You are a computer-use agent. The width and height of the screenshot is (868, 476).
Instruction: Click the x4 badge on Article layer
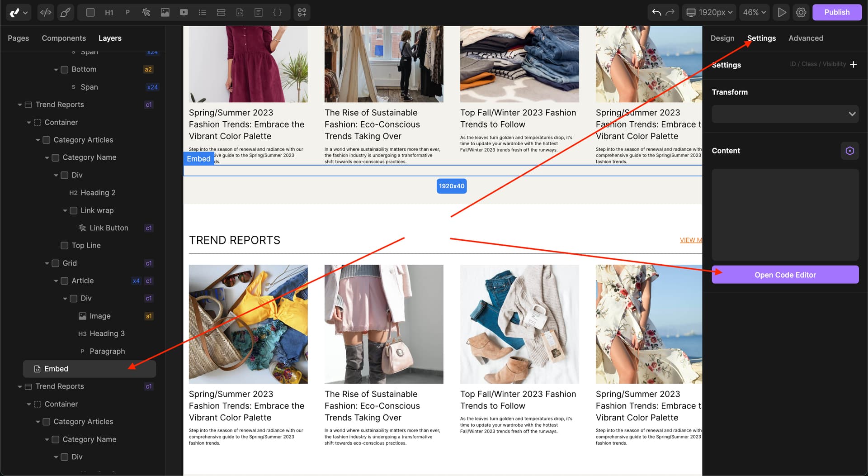click(x=136, y=281)
